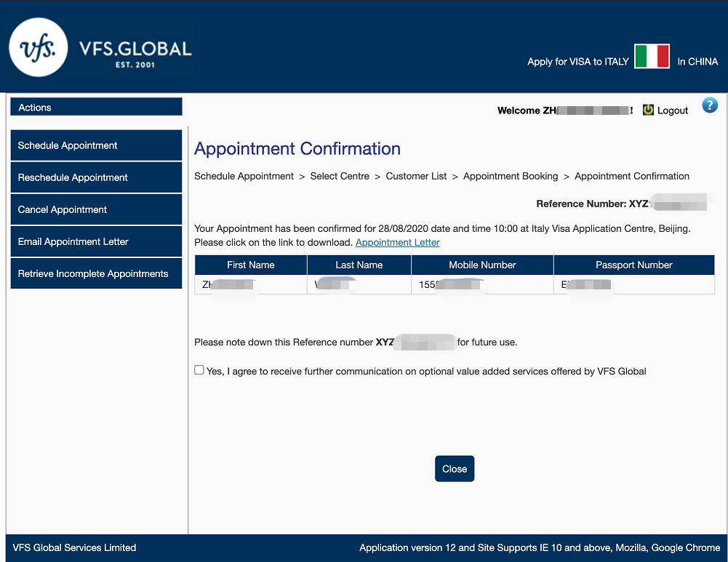The image size is (728, 562).
Task: Click the 'Please note down this Reference number' text
Action: pyautogui.click(x=284, y=342)
